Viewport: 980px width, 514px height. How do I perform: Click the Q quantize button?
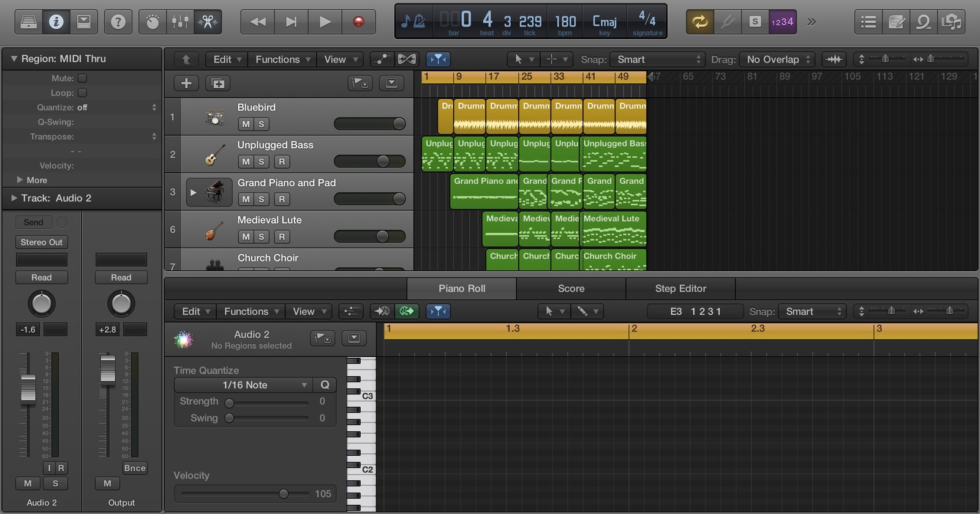(325, 385)
